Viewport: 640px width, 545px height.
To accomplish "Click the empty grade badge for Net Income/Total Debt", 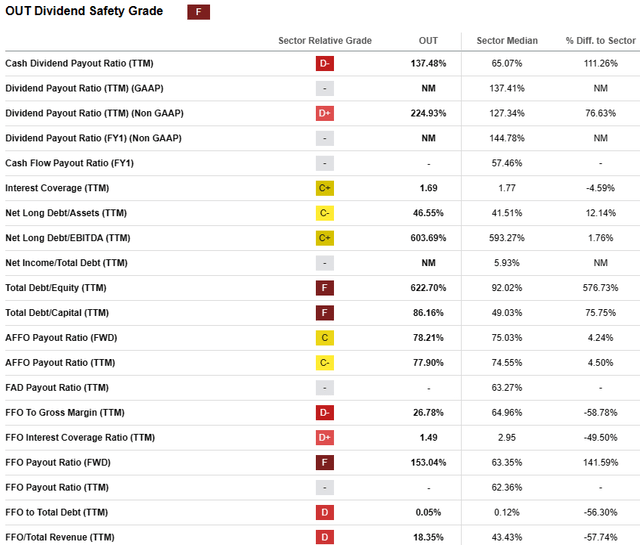I will click(324, 262).
